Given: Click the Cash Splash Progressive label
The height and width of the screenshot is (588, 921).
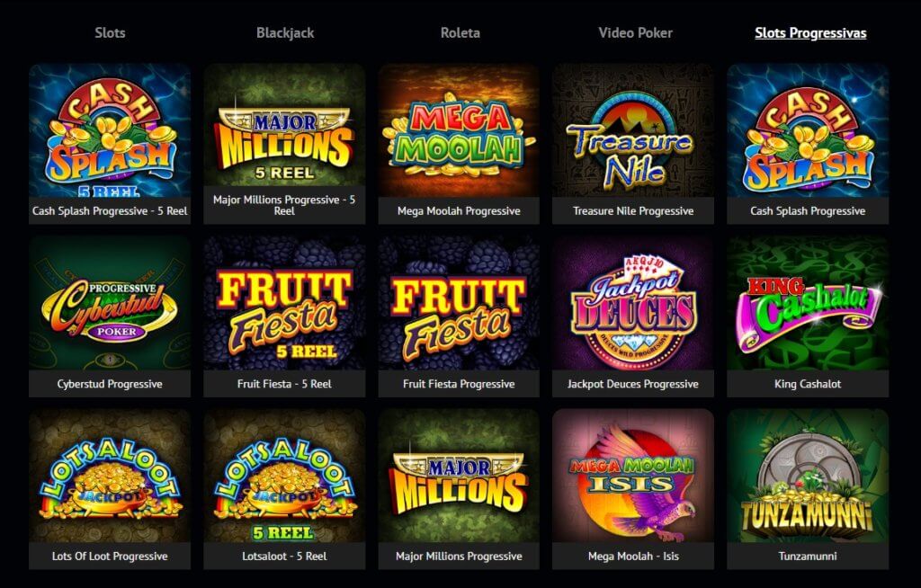Looking at the screenshot, I should [808, 211].
